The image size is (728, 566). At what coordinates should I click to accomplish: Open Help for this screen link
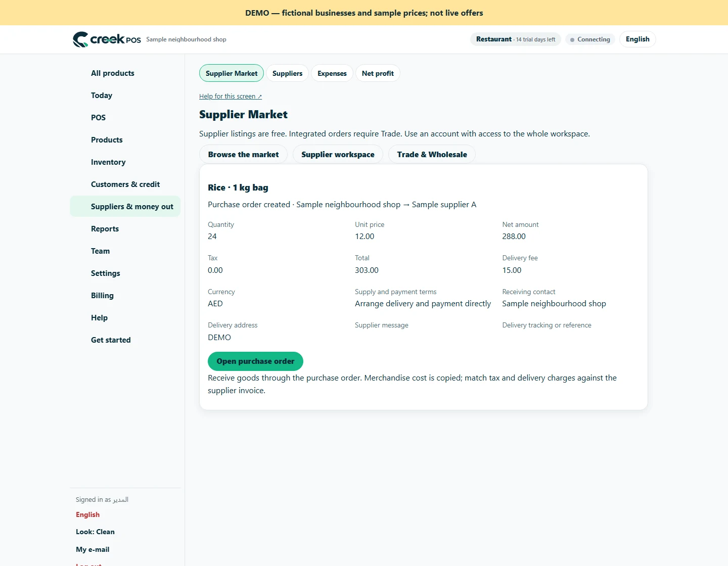tap(231, 97)
